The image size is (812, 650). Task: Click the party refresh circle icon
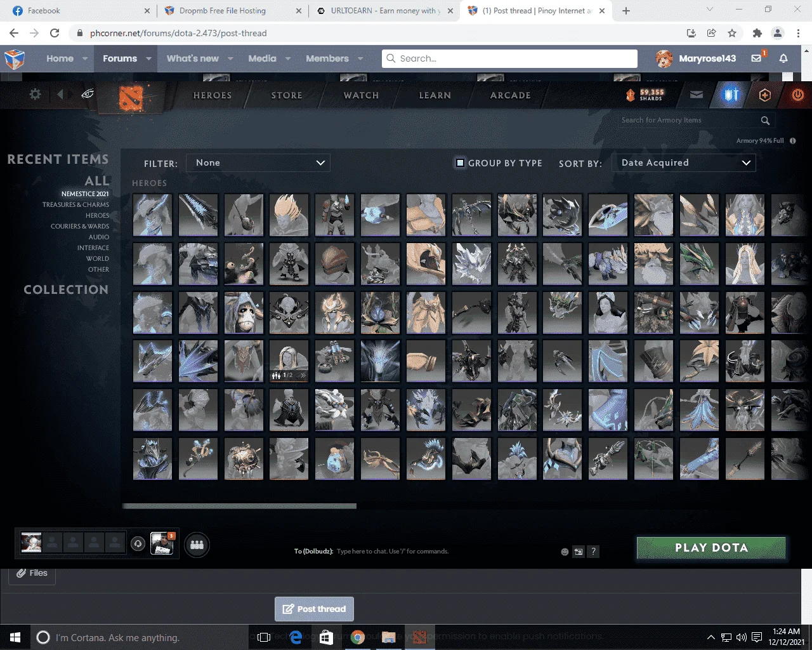[138, 544]
